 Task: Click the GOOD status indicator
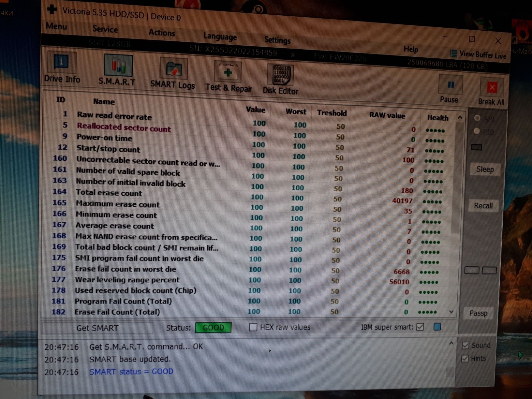[214, 328]
